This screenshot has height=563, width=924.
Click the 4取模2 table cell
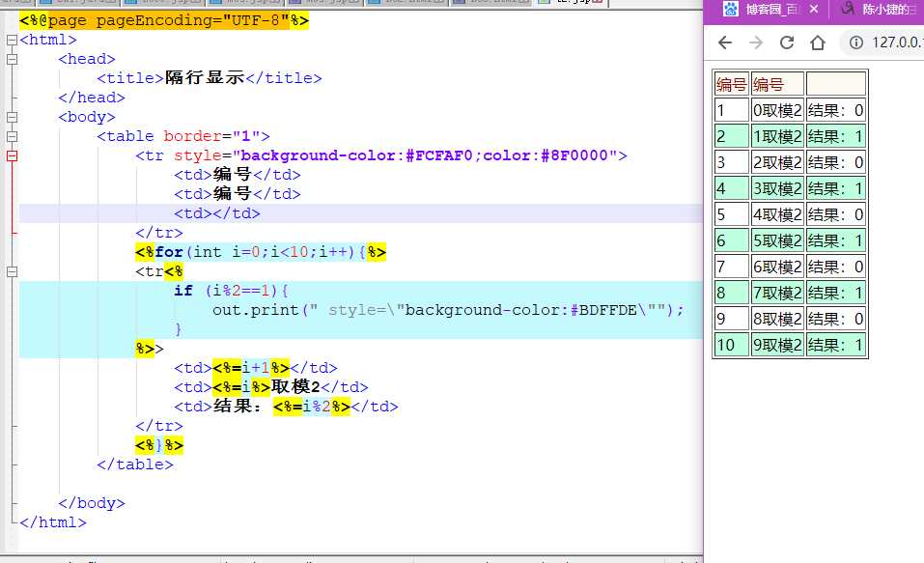(777, 214)
